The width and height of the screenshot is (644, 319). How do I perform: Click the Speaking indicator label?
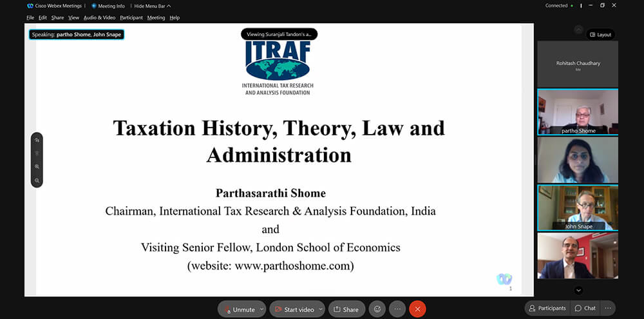77,35
